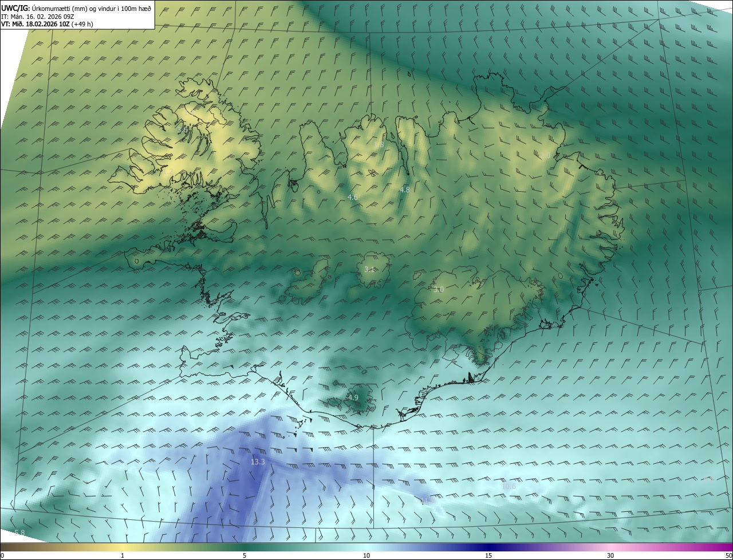Screen dimensions: 733x560
Task: Click the 3.1 value label in central Iceland
Action: coord(369,269)
